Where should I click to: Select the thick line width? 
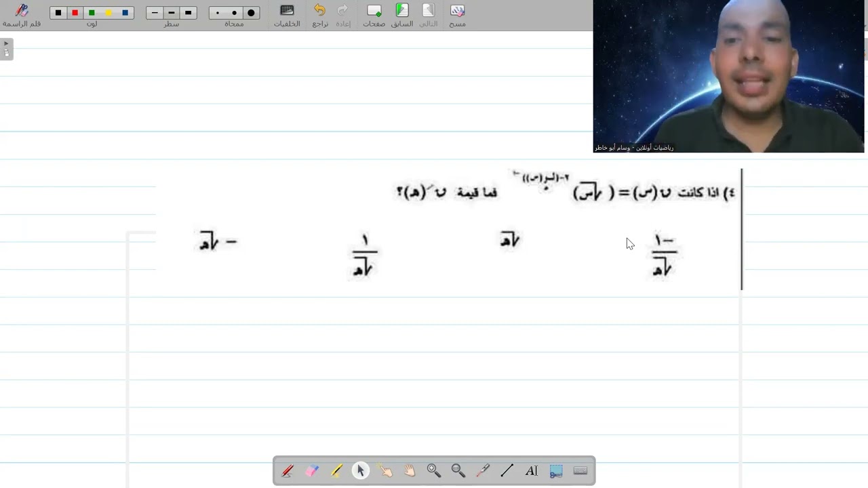(189, 13)
